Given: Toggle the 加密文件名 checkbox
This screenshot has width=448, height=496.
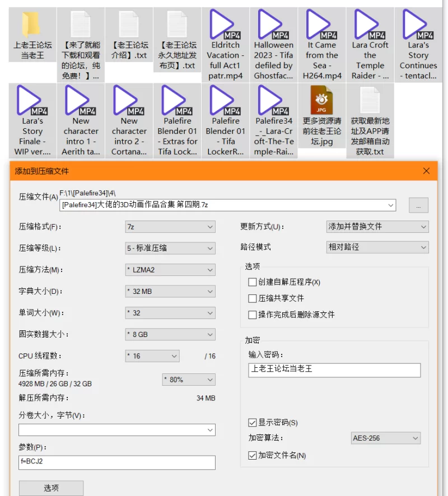Looking at the screenshot, I should 252,456.
